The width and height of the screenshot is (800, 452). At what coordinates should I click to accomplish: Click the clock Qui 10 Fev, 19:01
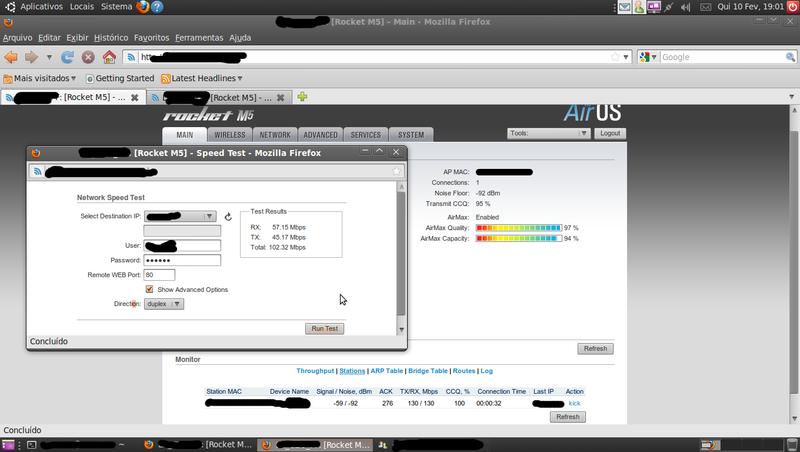tap(751, 7)
